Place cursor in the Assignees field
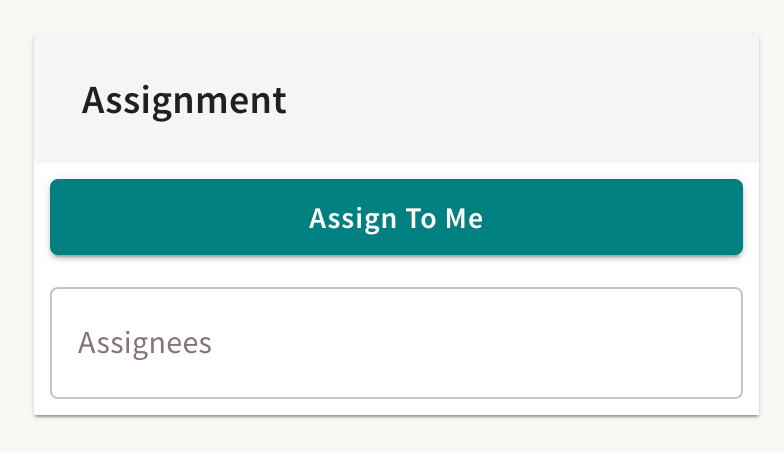The image size is (784, 452). (396, 343)
